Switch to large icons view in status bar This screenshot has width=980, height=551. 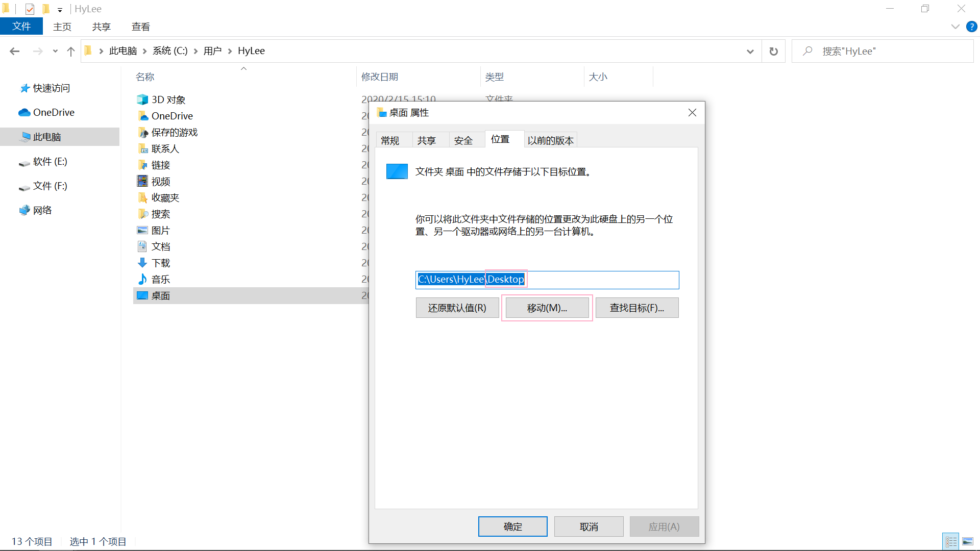point(968,541)
